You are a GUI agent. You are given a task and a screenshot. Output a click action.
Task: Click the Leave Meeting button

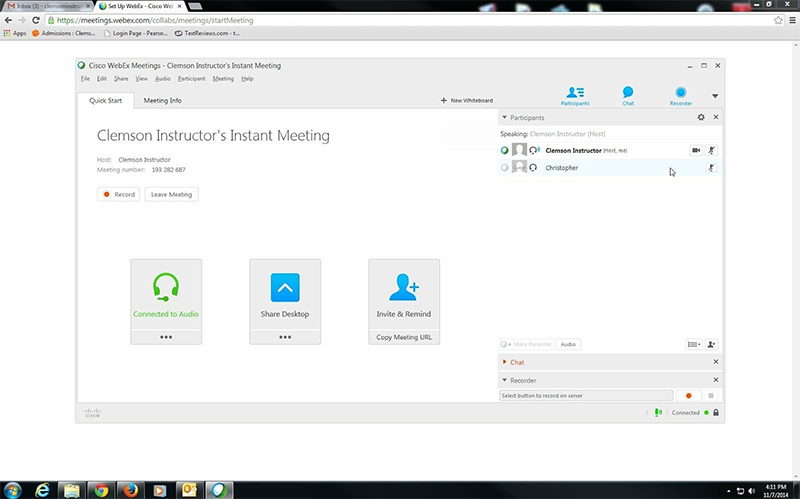[x=171, y=194]
